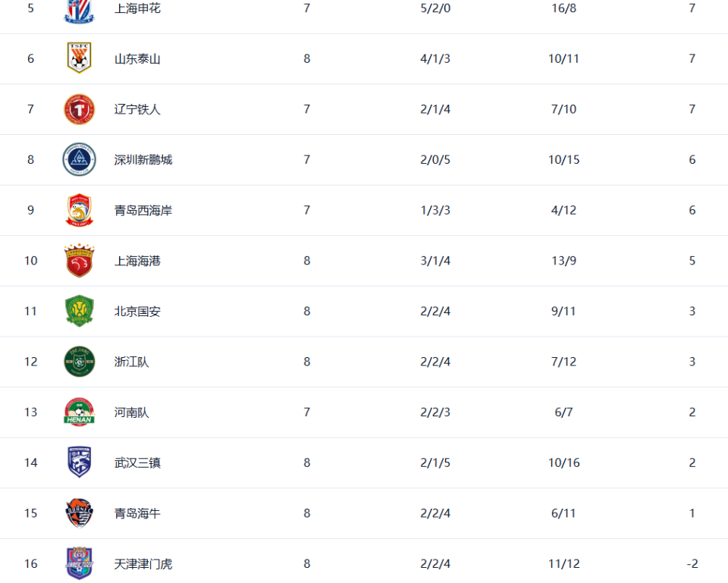728x583 pixels.
Task: Click the Shandong Taishan TSFC crest
Action: coord(79,58)
